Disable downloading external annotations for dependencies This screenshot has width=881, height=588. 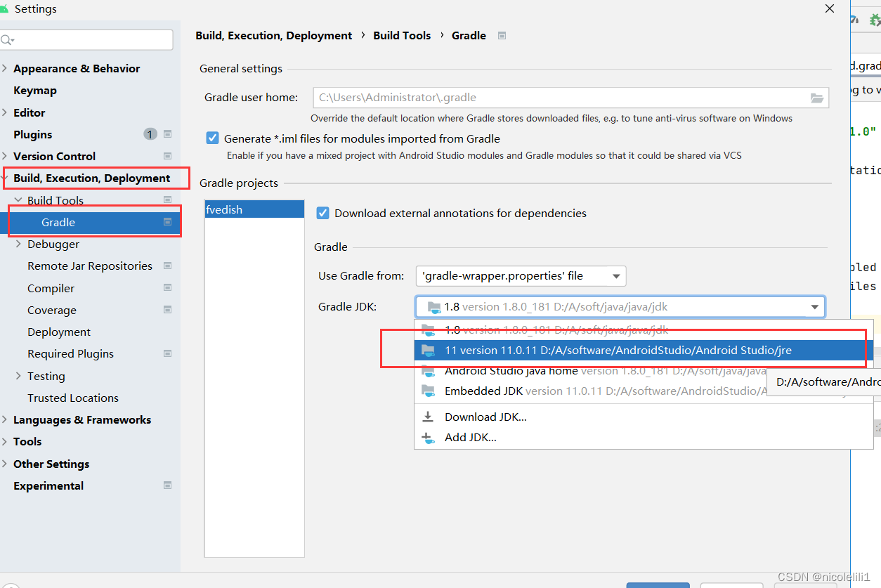(x=322, y=213)
